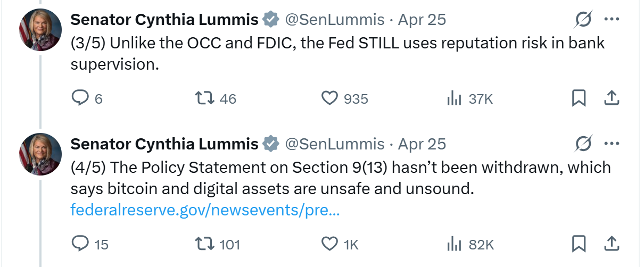Viewport: 644px width, 267px height.
Task: Open the Apr 25 timestamp of 3/5 tweet
Action: [x=422, y=20]
